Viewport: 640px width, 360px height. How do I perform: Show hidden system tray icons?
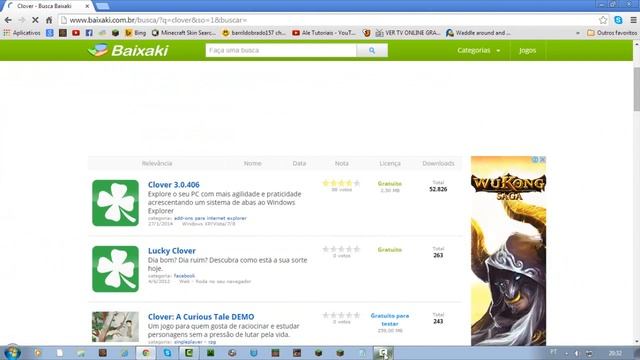[x=567, y=353]
